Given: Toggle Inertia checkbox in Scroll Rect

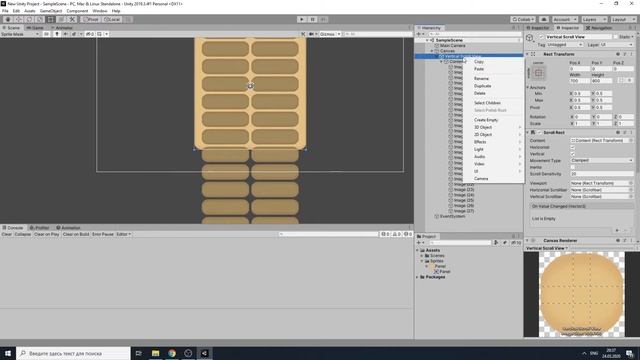Looking at the screenshot, I should (x=573, y=167).
